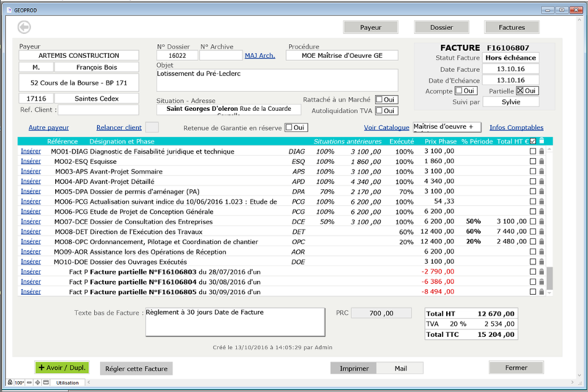The width and height of the screenshot is (588, 392).
Task: Click the Texte bas de Facture field
Action: 234,321
